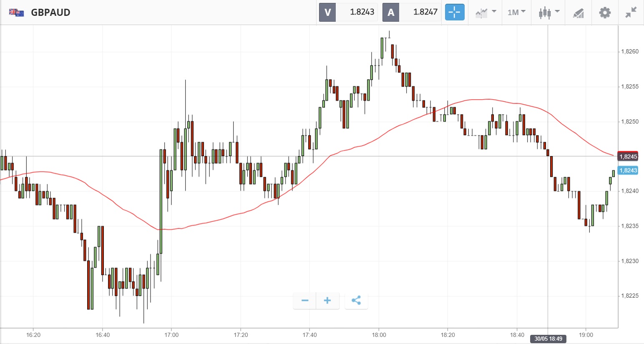The height and width of the screenshot is (344, 644).
Task: Click the blue 1,8243 current price tag
Action: (628, 170)
